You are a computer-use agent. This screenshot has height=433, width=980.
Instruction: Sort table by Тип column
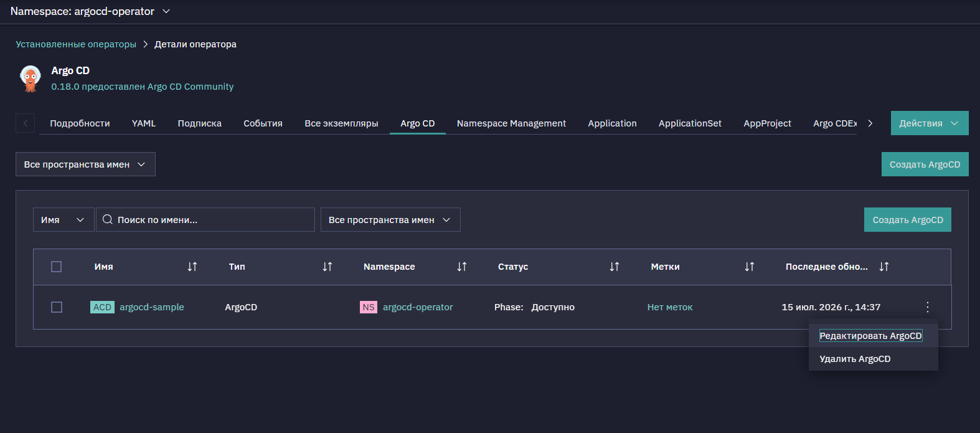point(327,267)
